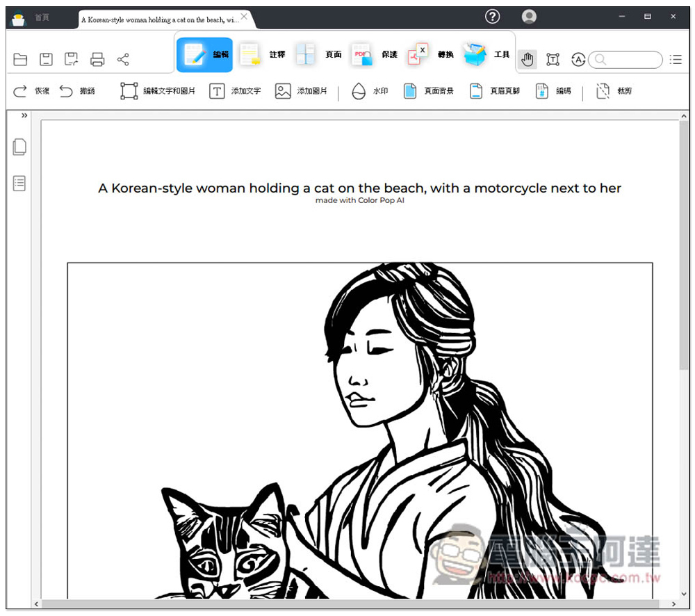695x616 pixels.
Task: Select the text selection tool
Action: coord(553,60)
